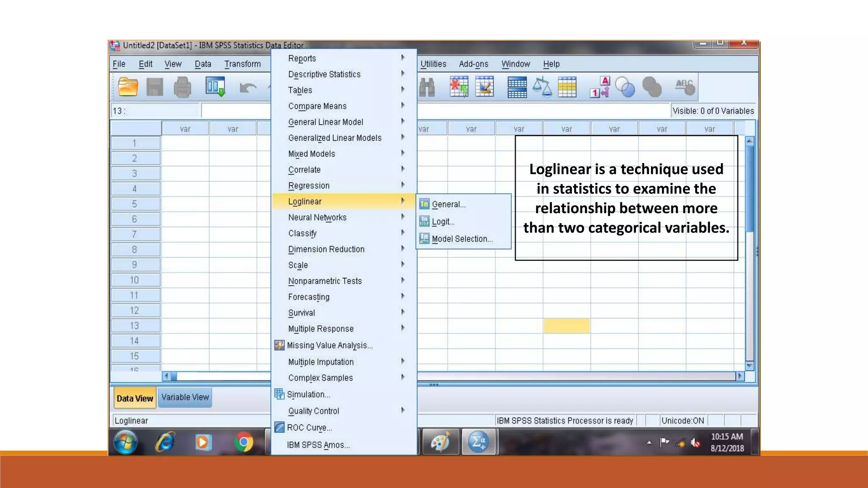The width and height of the screenshot is (868, 488).
Task: Click the Windows Start button
Action: coord(125,442)
